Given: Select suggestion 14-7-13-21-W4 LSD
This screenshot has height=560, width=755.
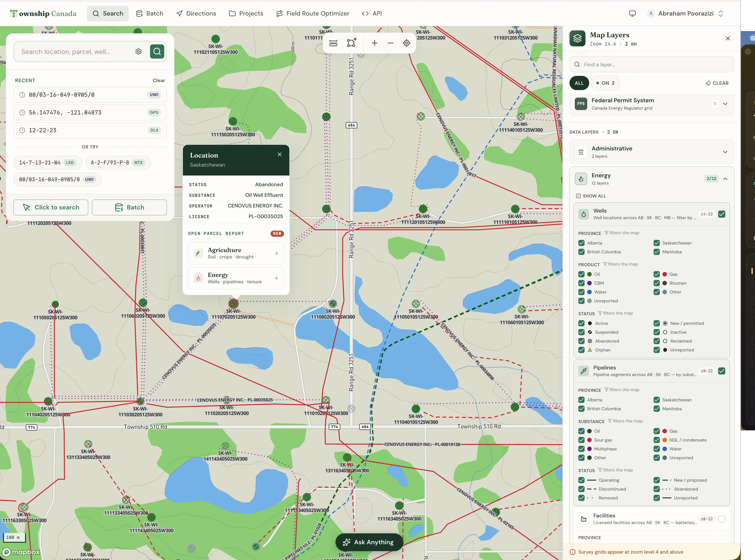Looking at the screenshot, I should coord(47,162).
